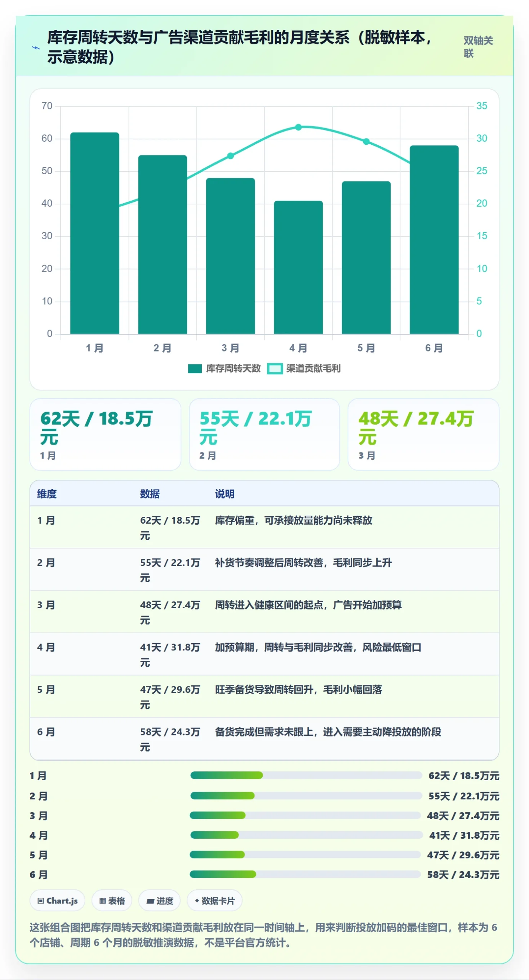This screenshot has height=980, width=529.
Task: Select the 1月 bar in the chart
Action: coord(95,233)
